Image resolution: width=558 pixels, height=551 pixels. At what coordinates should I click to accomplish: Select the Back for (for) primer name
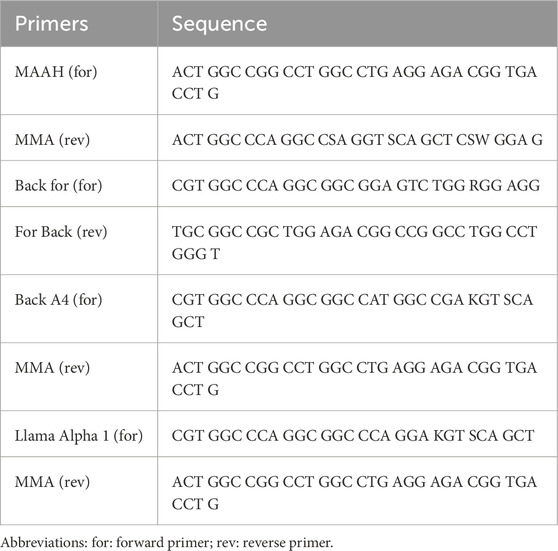58,185
